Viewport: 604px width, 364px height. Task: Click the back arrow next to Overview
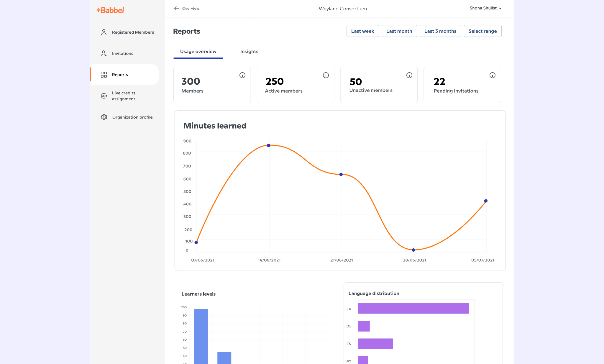(x=176, y=8)
